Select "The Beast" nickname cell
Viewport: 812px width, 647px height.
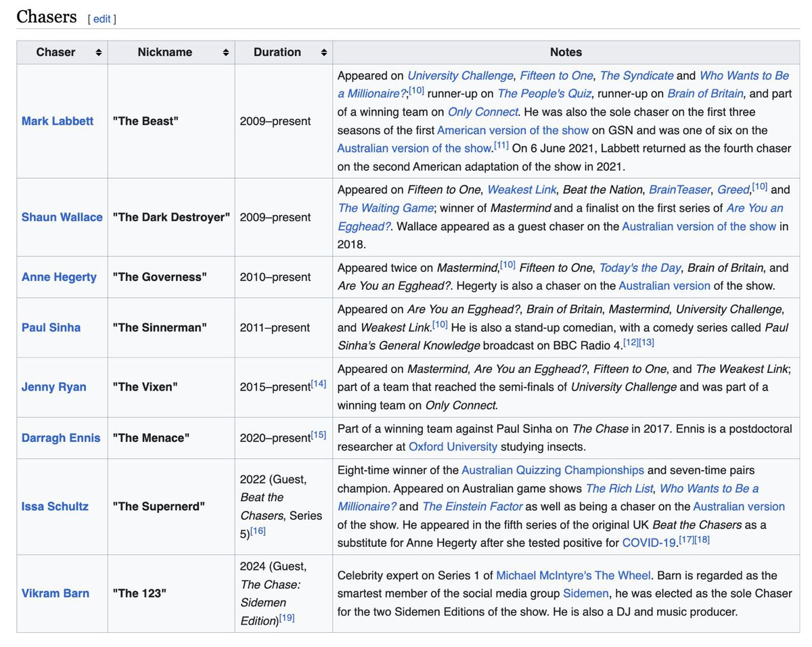171,121
